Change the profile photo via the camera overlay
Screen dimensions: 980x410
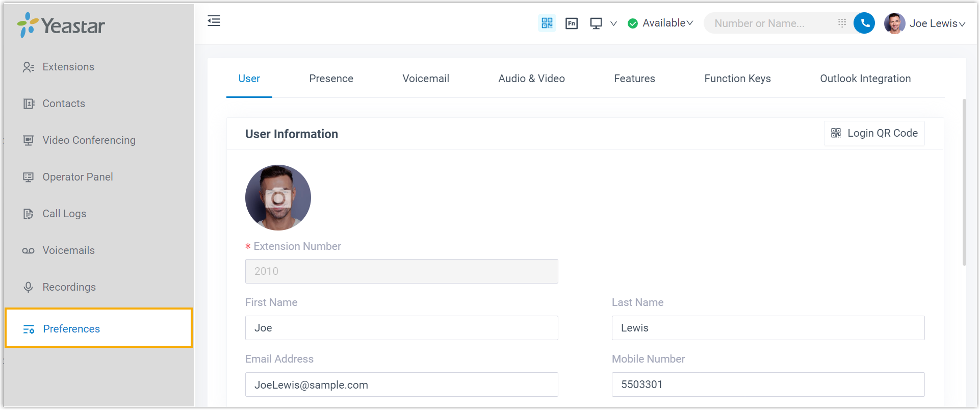click(x=278, y=198)
